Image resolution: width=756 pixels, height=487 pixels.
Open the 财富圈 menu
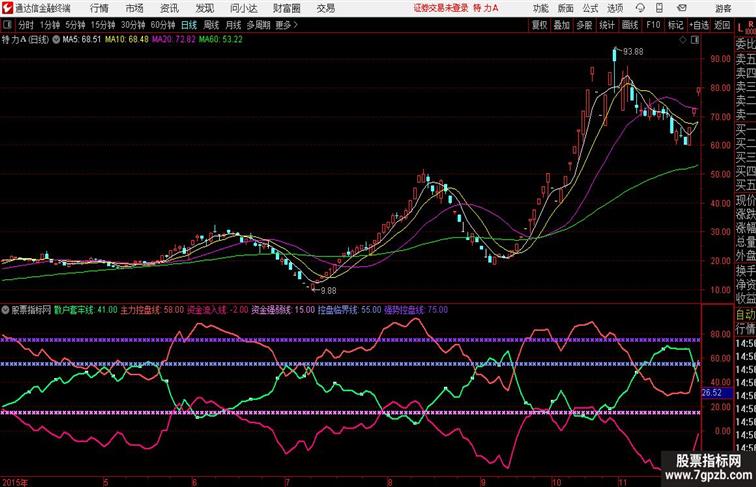pyautogui.click(x=286, y=8)
